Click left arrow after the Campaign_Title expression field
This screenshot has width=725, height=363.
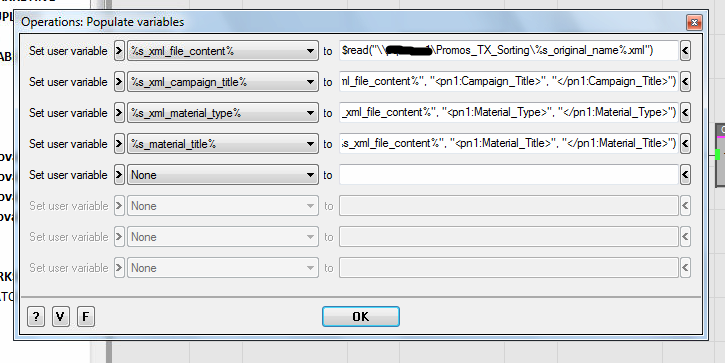(x=685, y=82)
